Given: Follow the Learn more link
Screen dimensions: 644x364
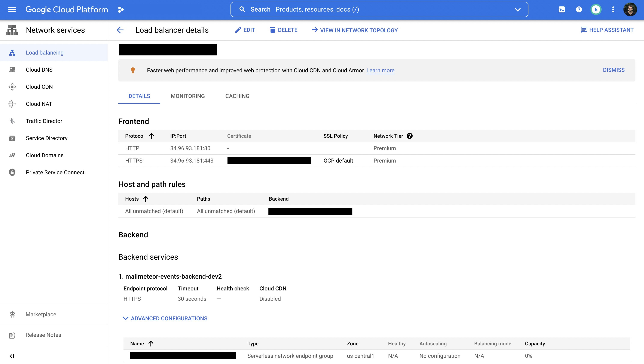Looking at the screenshot, I should (380, 71).
